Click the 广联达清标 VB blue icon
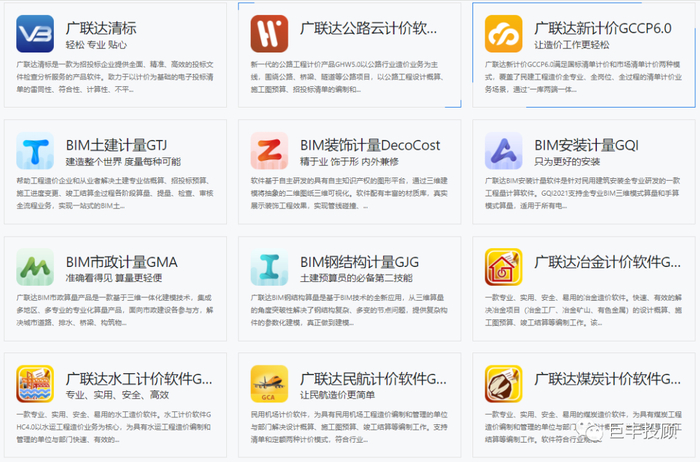Viewport: 700px width, 462px height. click(x=35, y=34)
